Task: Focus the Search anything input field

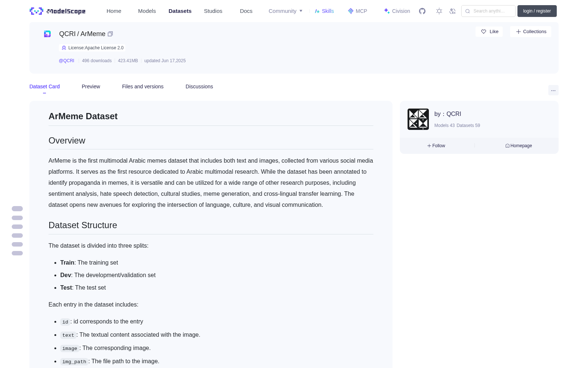Action: (488, 11)
